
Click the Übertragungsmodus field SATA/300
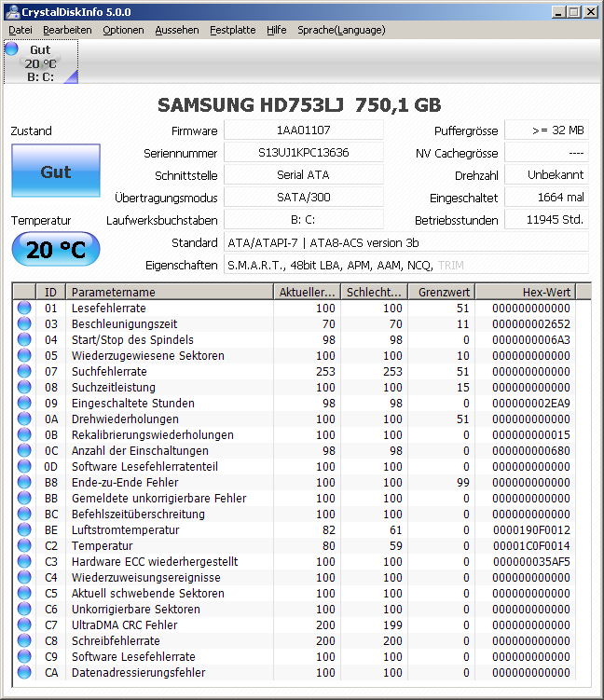coord(304,198)
